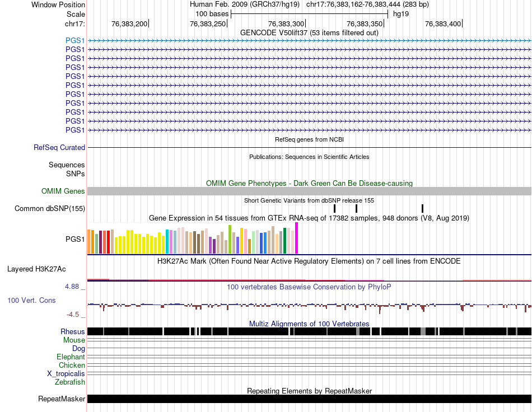Click the solid black RepeatMasker bar
The height and width of the screenshot is (412, 532).
[309, 399]
